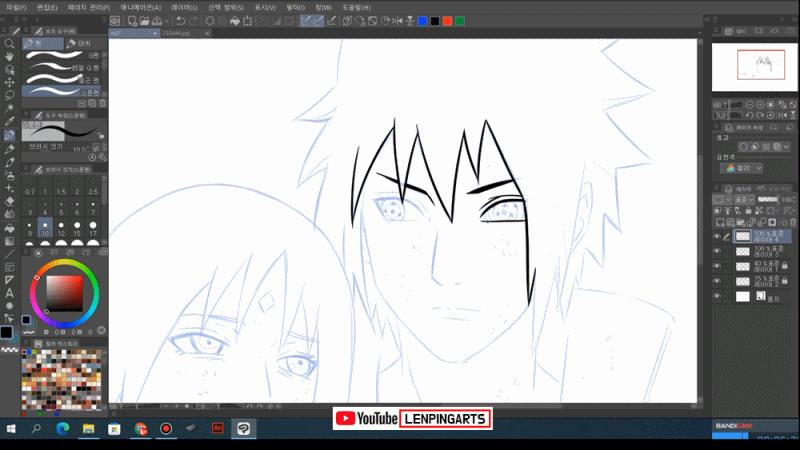
Task: Open layer palette color dropdown
Action: click(x=720, y=199)
